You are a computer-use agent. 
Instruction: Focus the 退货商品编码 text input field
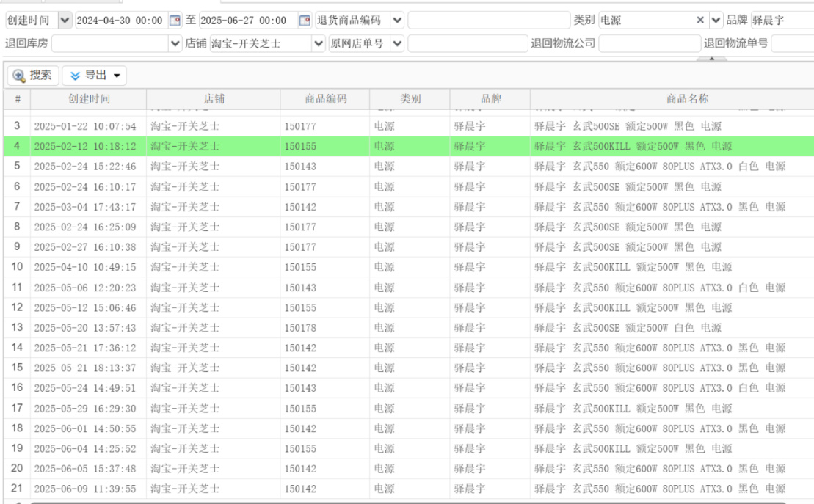click(x=489, y=21)
